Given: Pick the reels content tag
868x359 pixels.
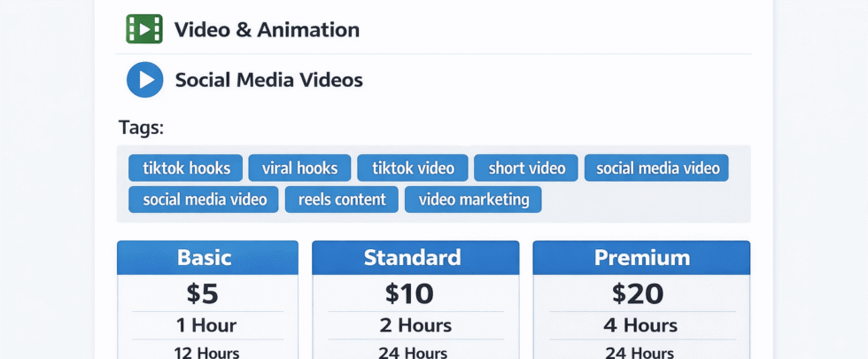Looking at the screenshot, I should point(342,199).
